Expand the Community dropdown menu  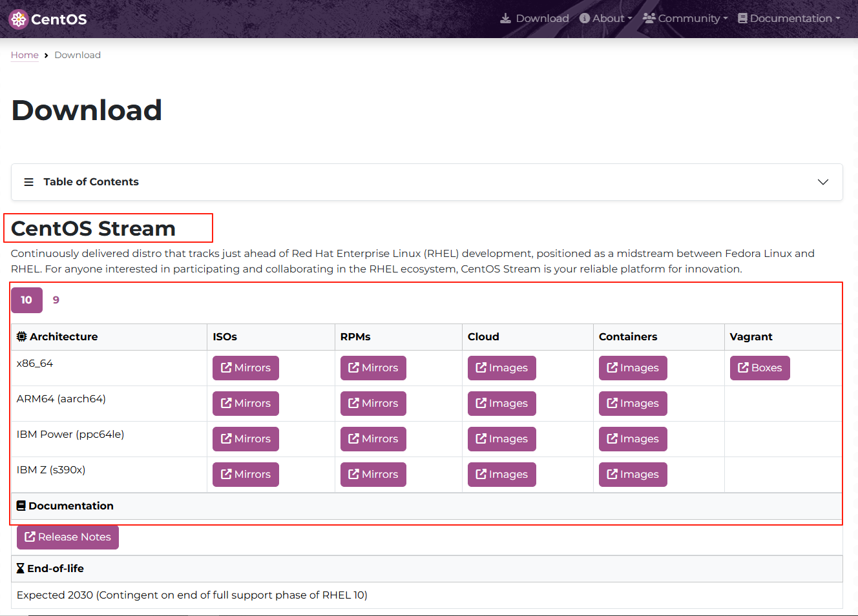pos(685,18)
